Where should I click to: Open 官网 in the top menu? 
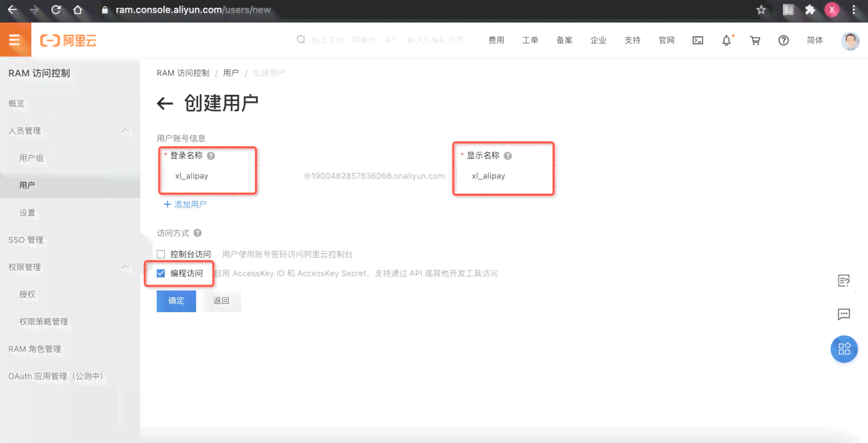pyautogui.click(x=666, y=40)
